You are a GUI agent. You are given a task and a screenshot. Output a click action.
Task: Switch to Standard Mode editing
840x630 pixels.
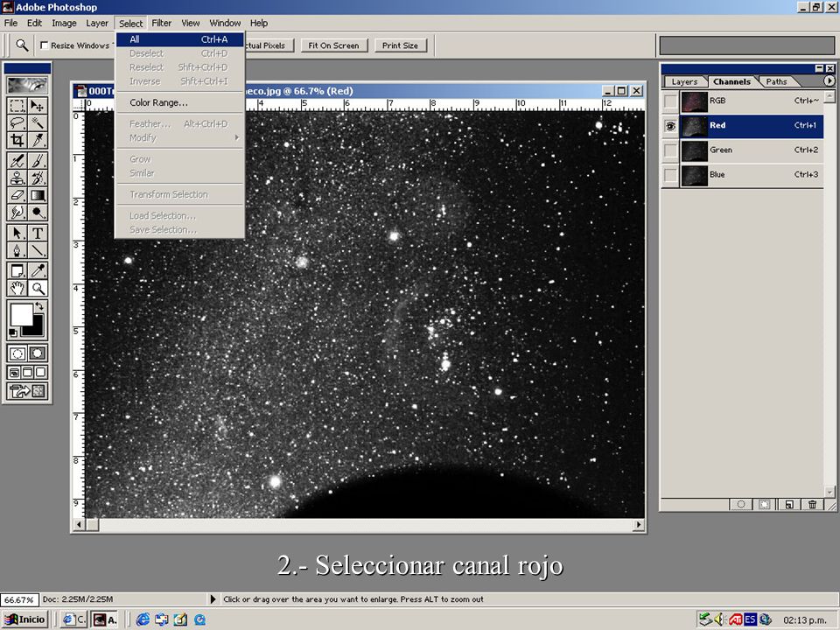click(17, 353)
